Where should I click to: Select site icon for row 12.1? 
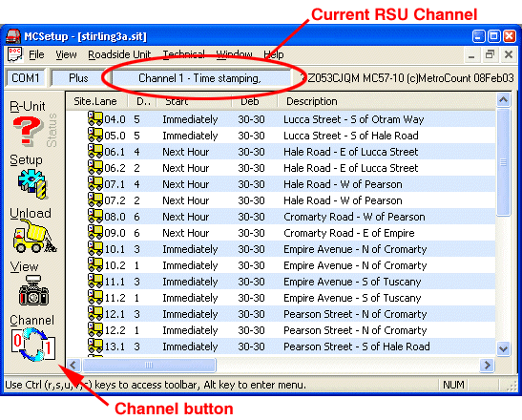(x=95, y=313)
